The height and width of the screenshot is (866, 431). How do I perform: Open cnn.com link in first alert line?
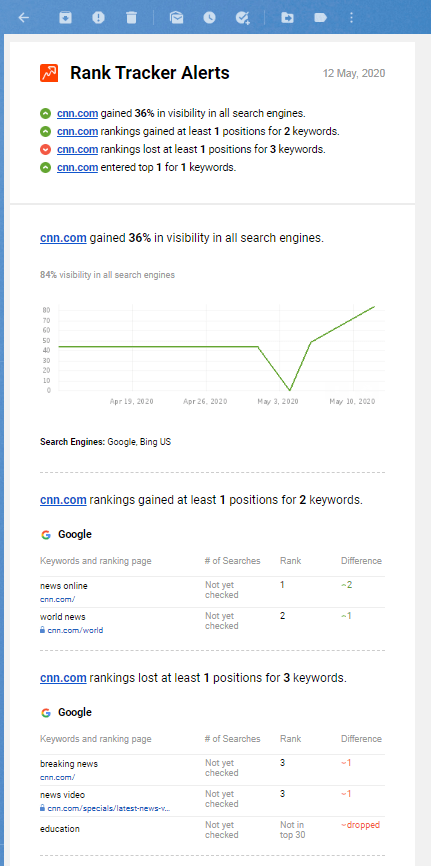click(x=77, y=114)
